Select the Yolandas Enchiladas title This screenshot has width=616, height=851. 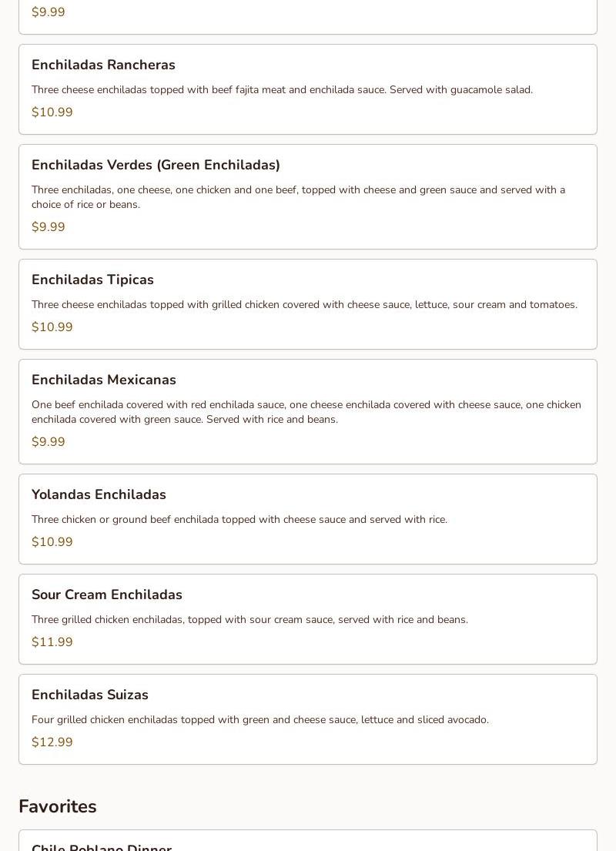[99, 494]
